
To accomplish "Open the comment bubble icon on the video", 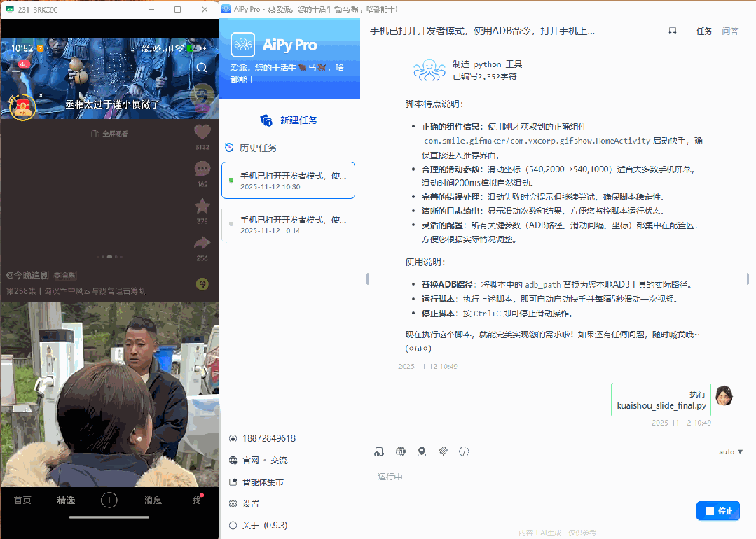I will tap(202, 168).
